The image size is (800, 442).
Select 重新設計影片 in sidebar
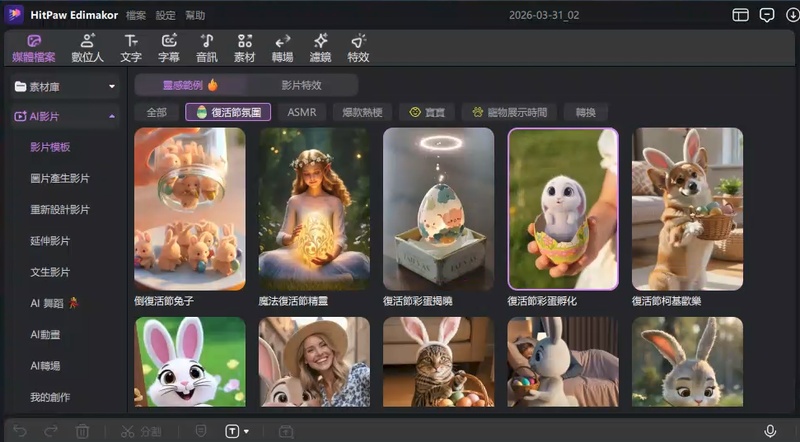(x=60, y=209)
